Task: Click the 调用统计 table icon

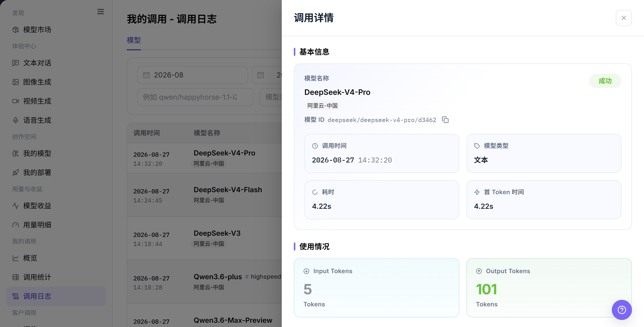Action: (16, 277)
